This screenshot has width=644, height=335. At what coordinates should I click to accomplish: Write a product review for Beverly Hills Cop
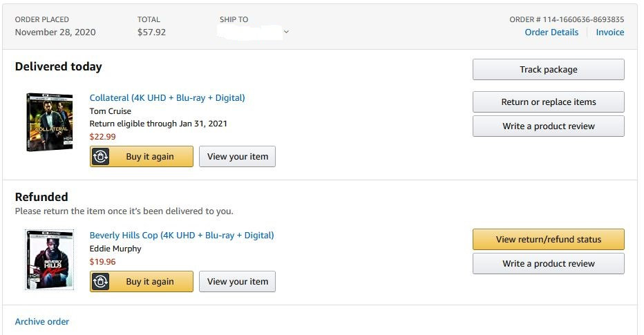[548, 264]
